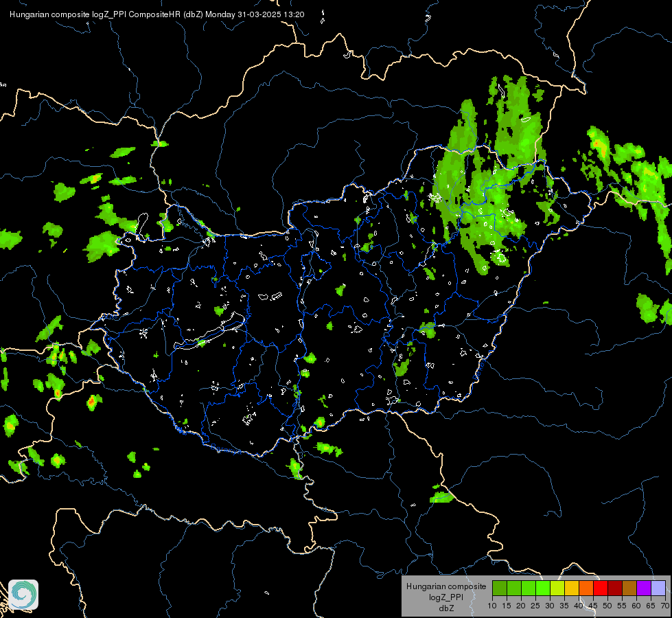Click the legend scale value 35

tap(564, 606)
